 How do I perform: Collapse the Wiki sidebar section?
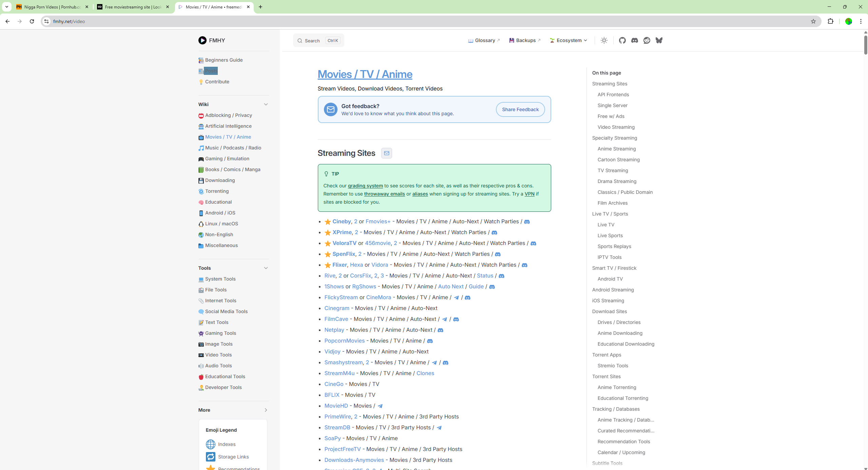266,104
